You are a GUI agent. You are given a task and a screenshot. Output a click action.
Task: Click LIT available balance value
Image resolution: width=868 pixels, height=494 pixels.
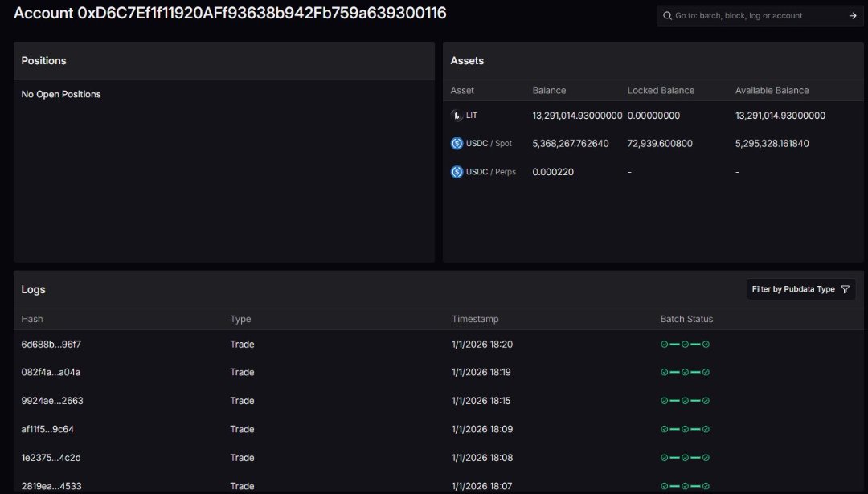[x=780, y=116]
